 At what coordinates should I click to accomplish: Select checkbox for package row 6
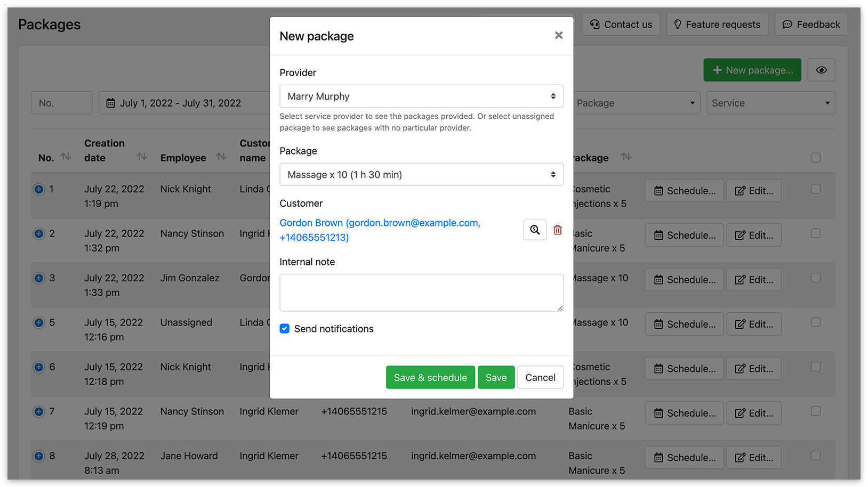[x=816, y=367]
